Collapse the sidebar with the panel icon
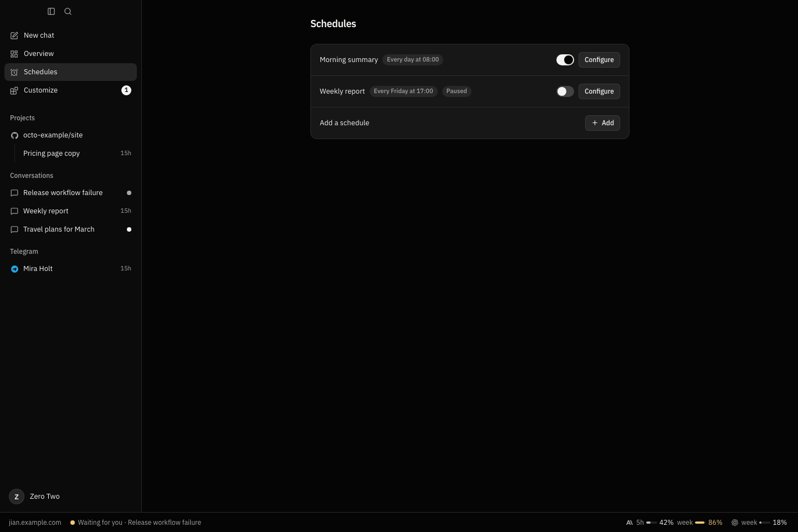This screenshot has height=532, width=798. pyautogui.click(x=51, y=11)
